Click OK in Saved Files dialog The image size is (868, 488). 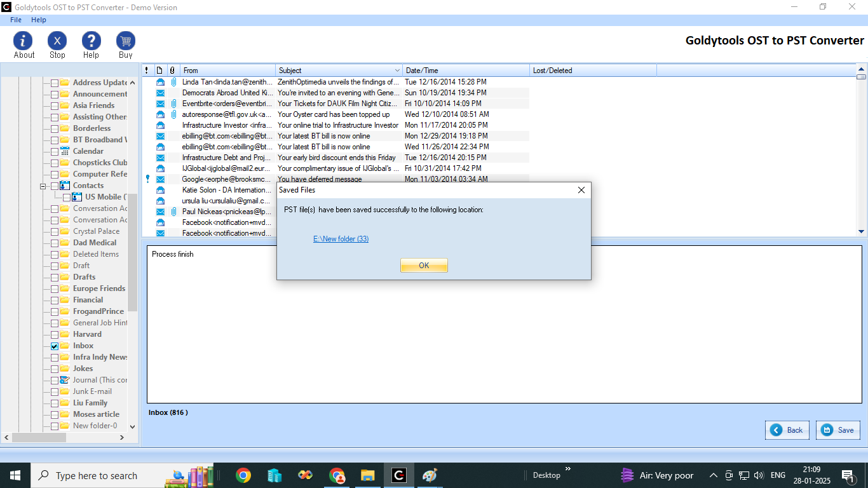[x=424, y=266]
